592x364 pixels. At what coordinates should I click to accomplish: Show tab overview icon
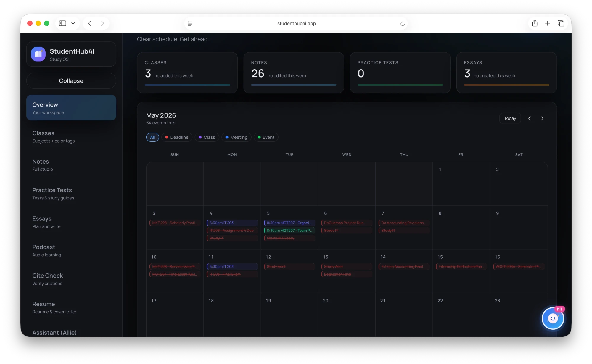pyautogui.click(x=561, y=23)
